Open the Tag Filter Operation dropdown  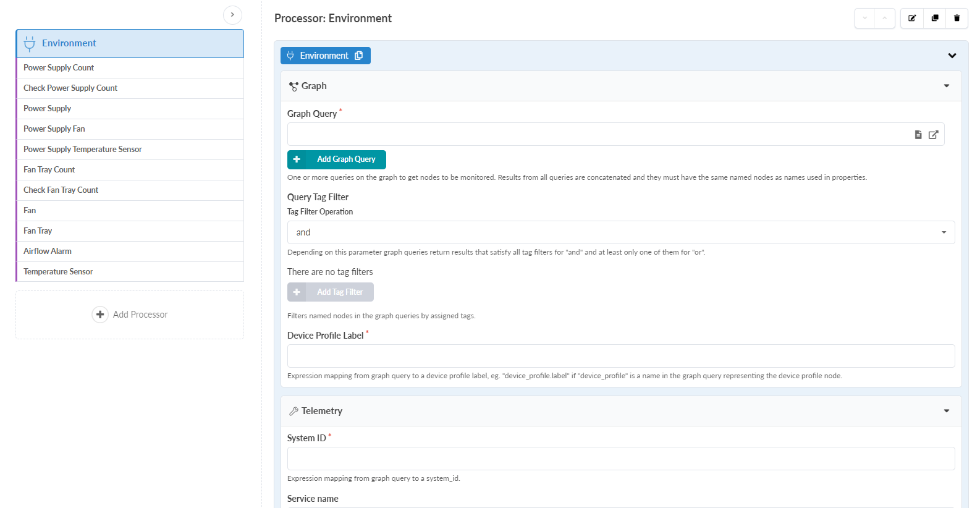(x=621, y=232)
